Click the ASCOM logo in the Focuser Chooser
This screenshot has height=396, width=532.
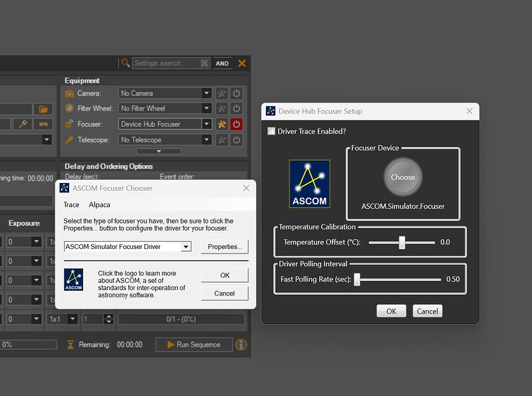74,280
